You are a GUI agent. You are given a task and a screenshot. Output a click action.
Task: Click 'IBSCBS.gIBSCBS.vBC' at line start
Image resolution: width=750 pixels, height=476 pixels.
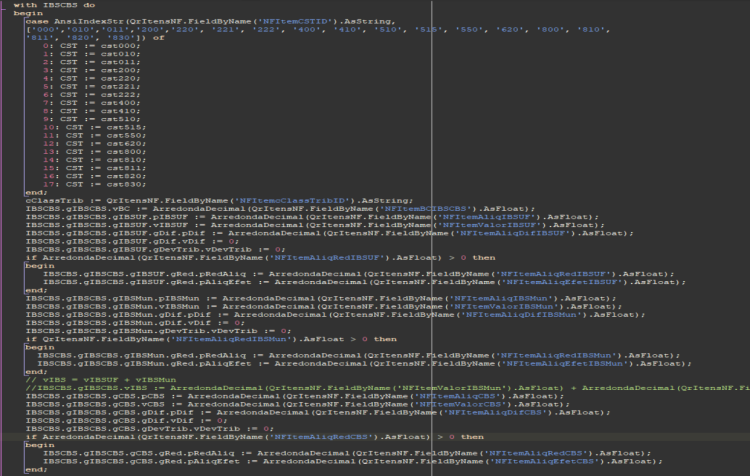tap(78, 209)
